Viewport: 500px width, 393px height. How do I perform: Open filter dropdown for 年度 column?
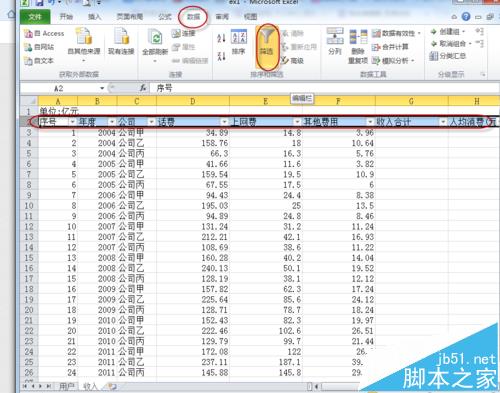point(112,122)
